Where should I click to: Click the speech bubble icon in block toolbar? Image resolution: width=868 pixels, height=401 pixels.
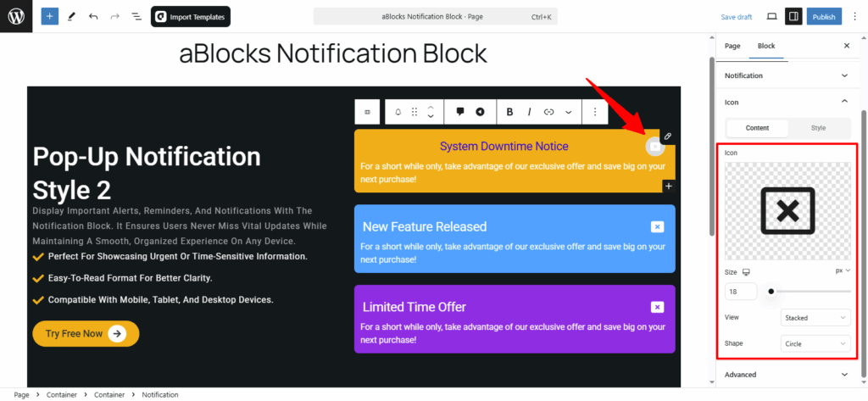(460, 112)
